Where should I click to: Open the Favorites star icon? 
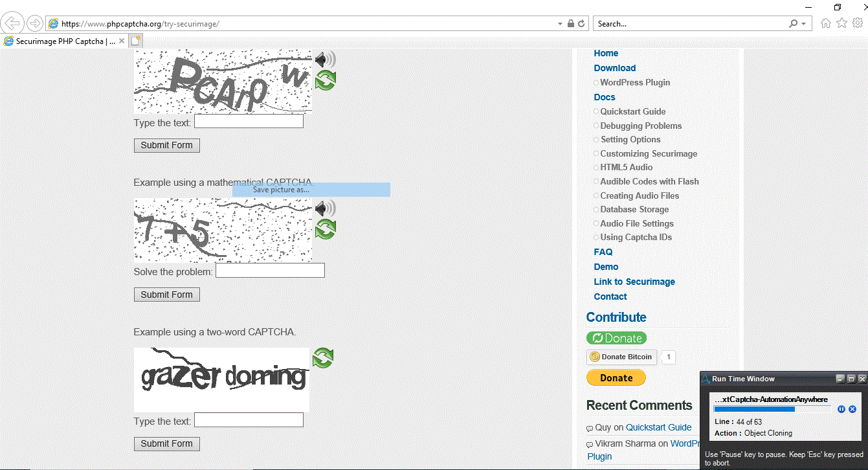point(841,23)
